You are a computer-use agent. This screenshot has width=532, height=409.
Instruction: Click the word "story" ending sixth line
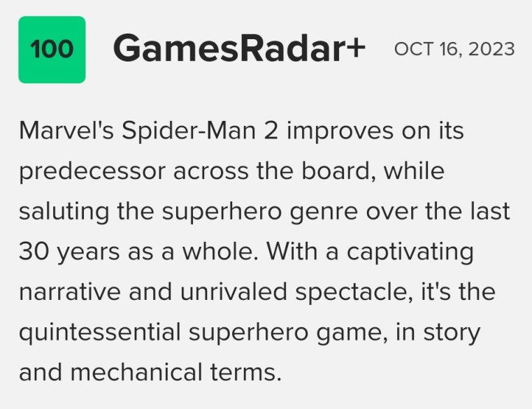click(452, 333)
